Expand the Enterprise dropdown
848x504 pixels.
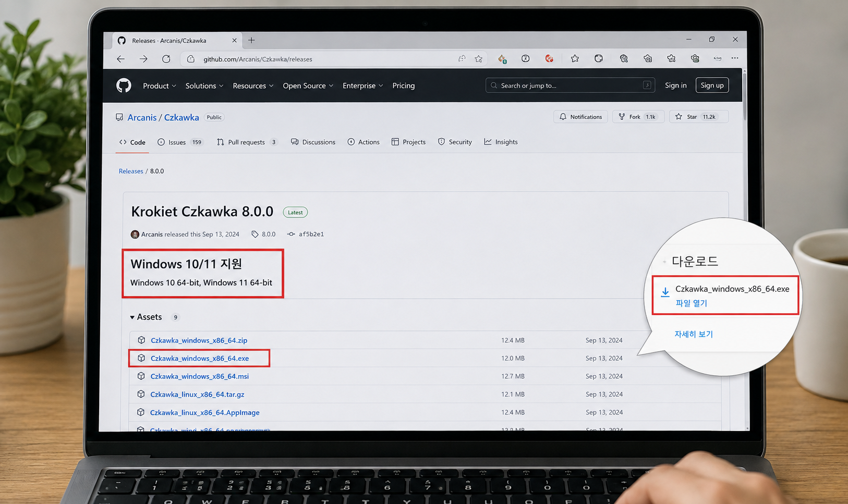tap(362, 85)
